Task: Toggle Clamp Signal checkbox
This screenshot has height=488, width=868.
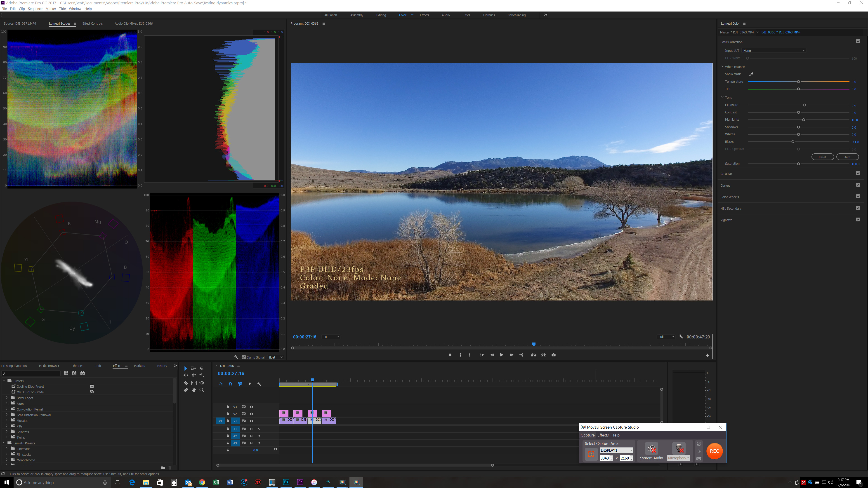Action: coord(244,357)
